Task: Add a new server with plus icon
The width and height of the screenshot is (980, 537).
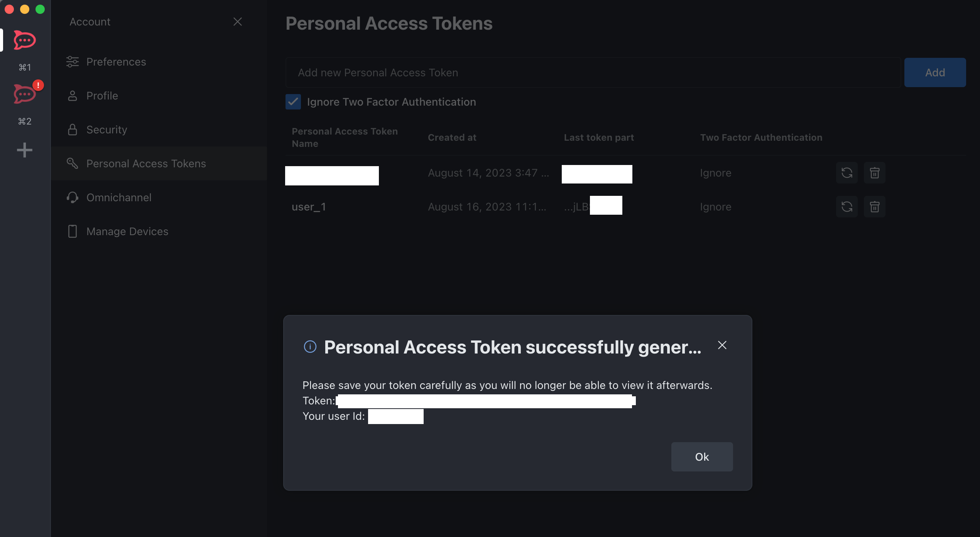Action: pyautogui.click(x=25, y=150)
